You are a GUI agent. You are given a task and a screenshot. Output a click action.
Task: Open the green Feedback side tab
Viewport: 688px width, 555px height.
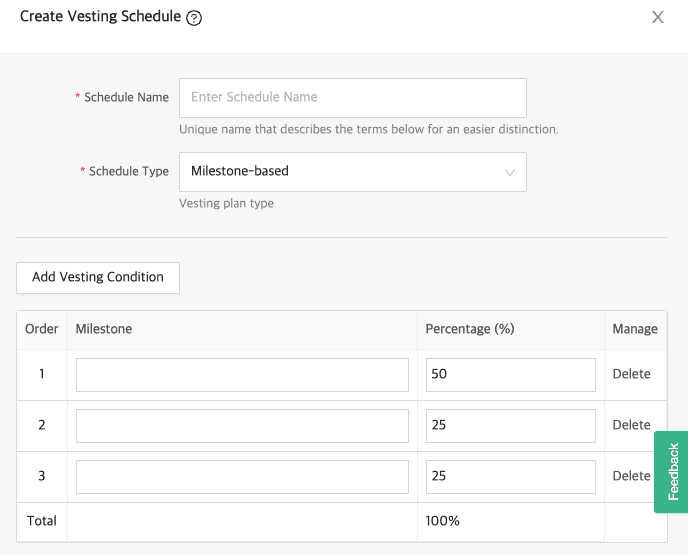[672, 472]
